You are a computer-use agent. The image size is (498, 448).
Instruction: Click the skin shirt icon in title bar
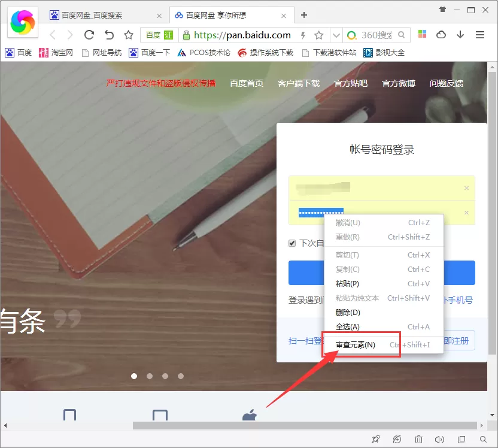coord(442,10)
